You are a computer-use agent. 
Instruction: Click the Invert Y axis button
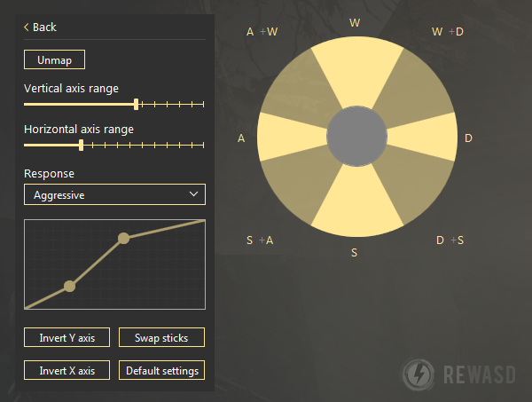[x=66, y=337]
